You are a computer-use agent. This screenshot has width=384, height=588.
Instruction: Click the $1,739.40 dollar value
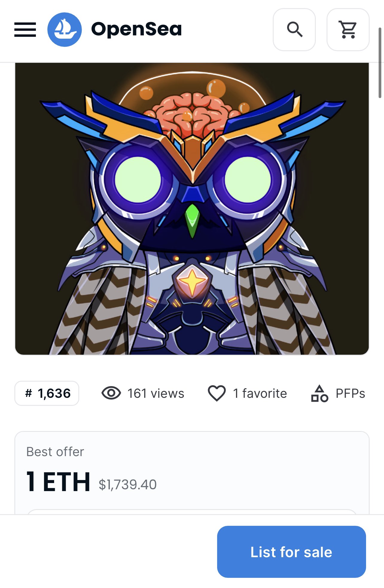pos(128,485)
